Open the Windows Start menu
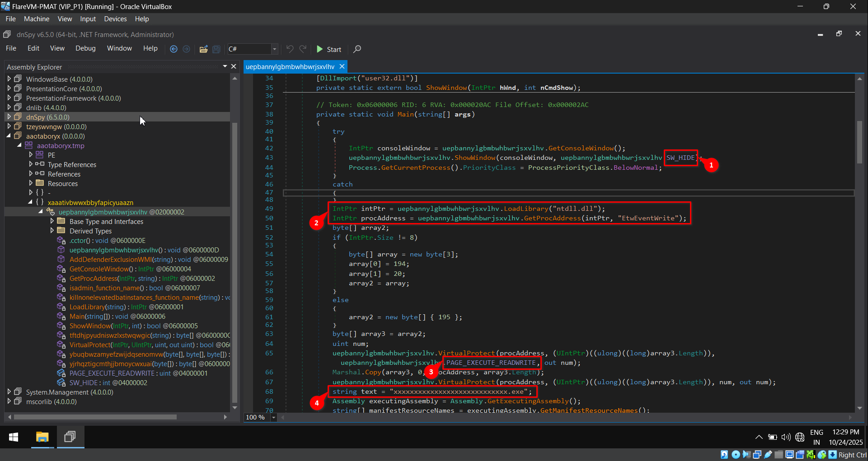Screen dimensions: 868x461 [x=13, y=437]
